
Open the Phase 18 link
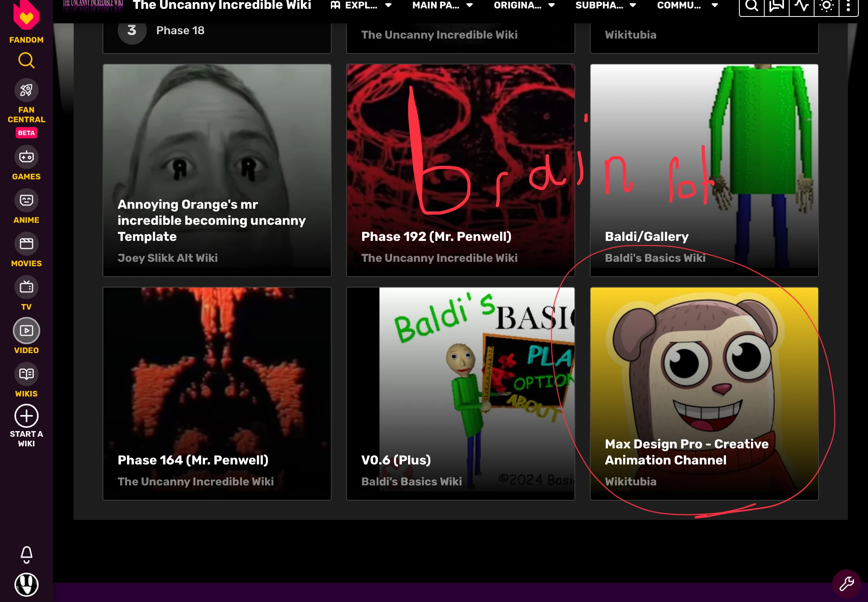[x=180, y=31]
